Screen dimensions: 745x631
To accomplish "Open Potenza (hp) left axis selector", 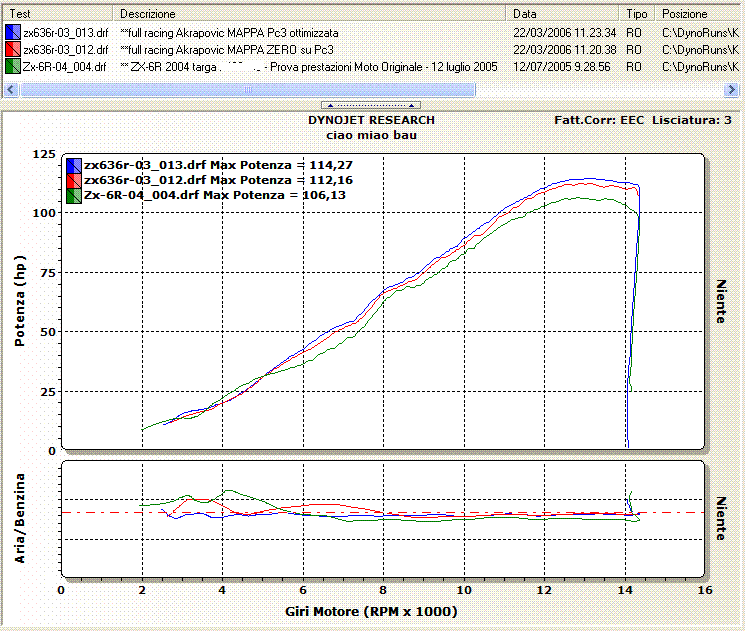I will pos(21,301).
